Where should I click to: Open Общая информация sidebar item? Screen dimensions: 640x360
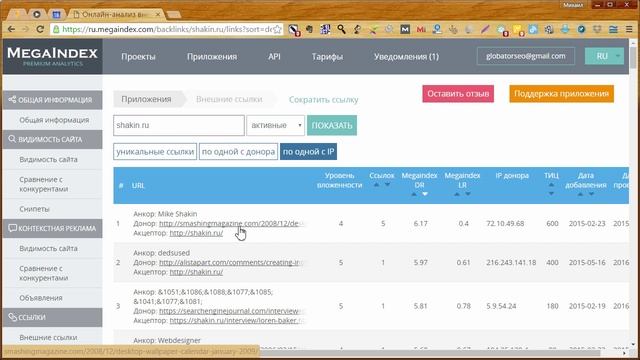54,120
